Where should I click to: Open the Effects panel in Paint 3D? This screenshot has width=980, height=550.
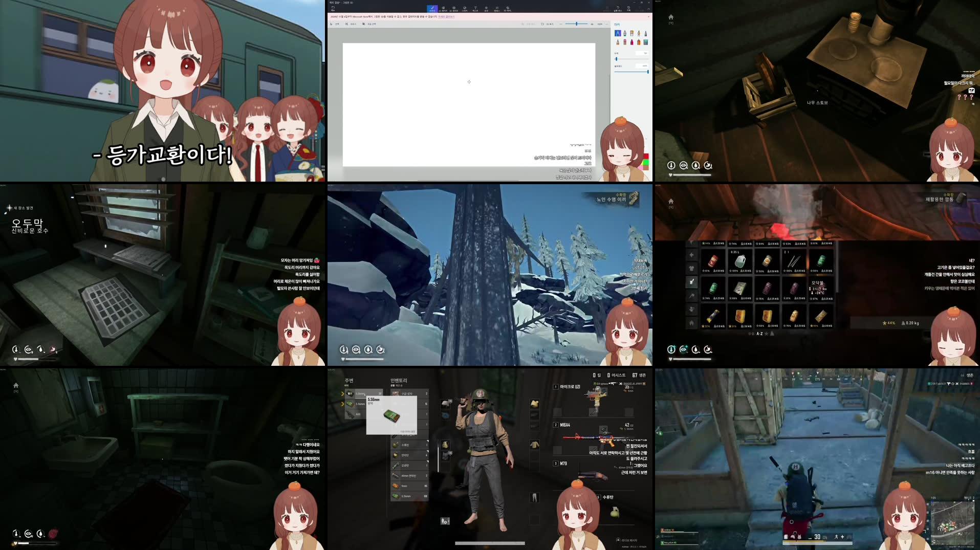(486, 8)
